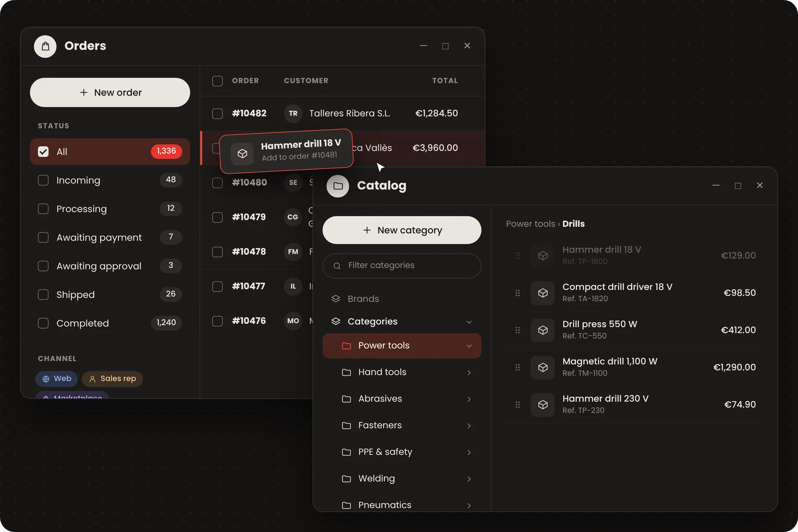Click the FM customer avatar on order #10478
This screenshot has width=798, height=532.
[x=293, y=252]
